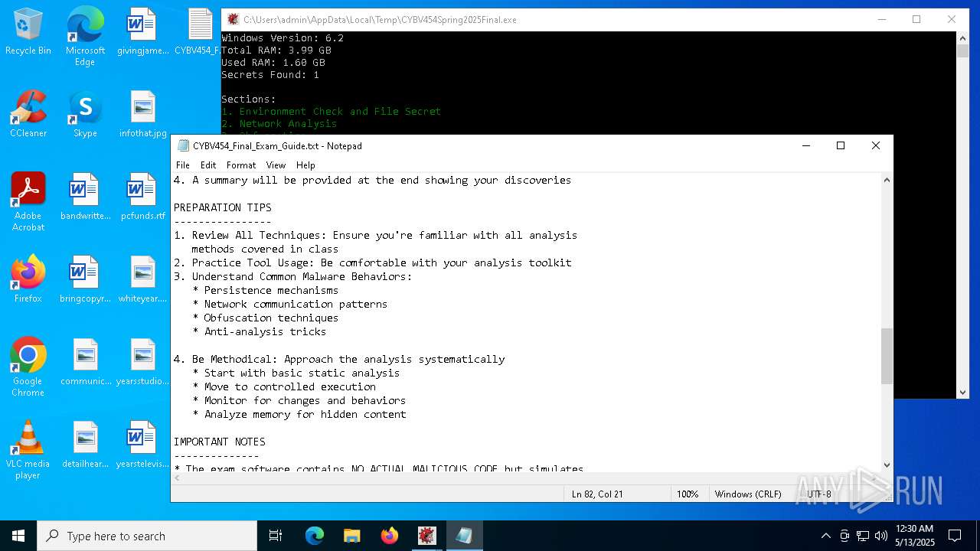
Task: Select whiteyear image file icon
Action: coord(142,280)
